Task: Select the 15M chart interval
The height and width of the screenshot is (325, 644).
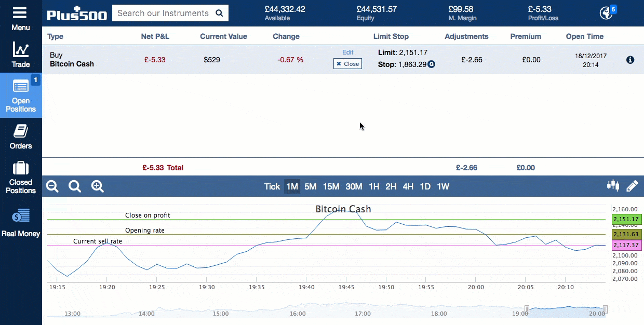Action: [x=331, y=186]
